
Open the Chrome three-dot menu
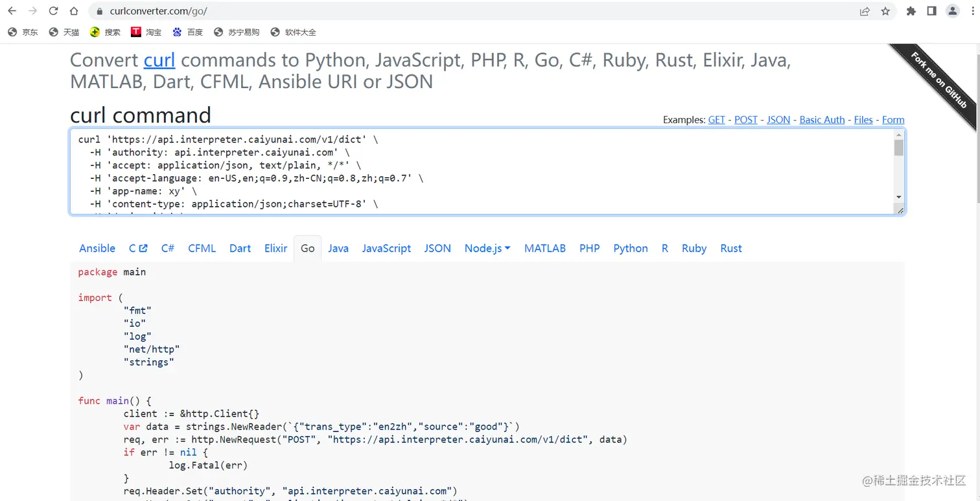click(x=970, y=11)
